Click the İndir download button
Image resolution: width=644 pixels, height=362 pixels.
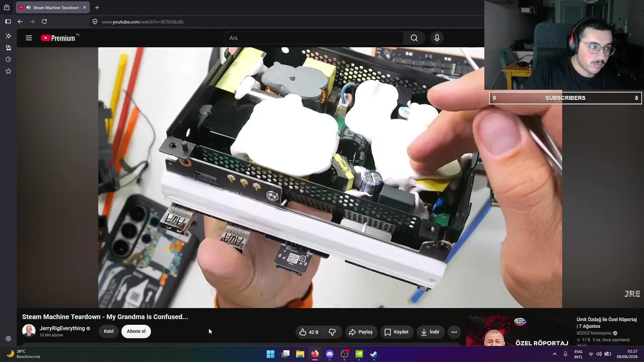(430, 332)
